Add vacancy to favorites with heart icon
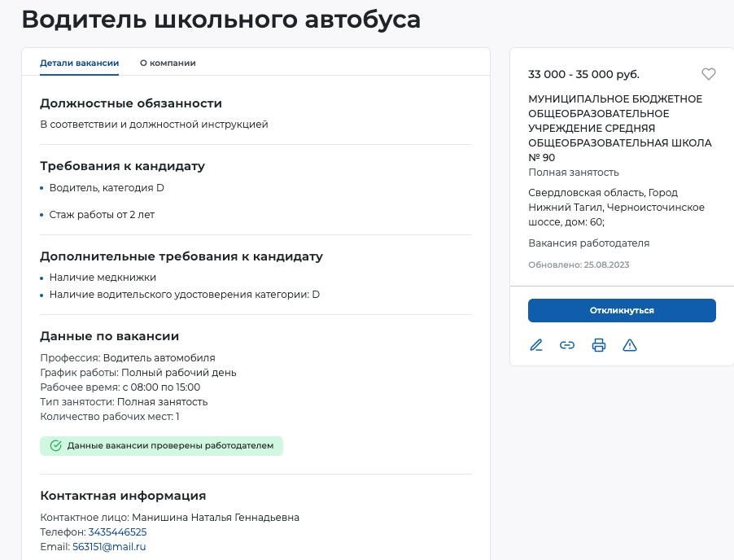The height and width of the screenshot is (560, 734). [709, 74]
